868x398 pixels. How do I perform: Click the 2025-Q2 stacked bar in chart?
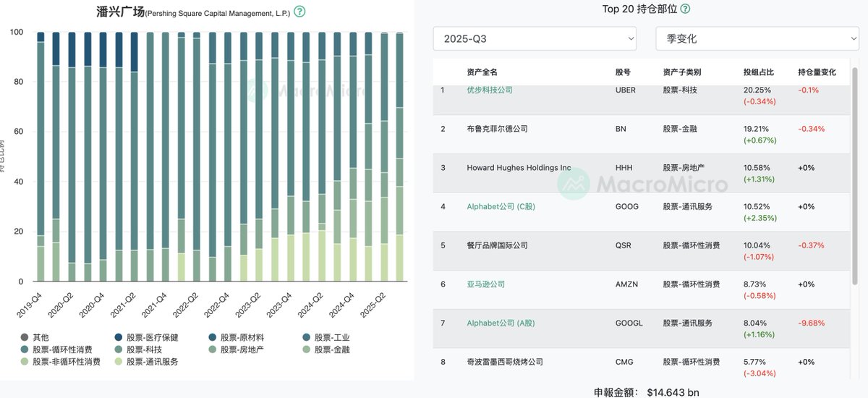coord(384,157)
